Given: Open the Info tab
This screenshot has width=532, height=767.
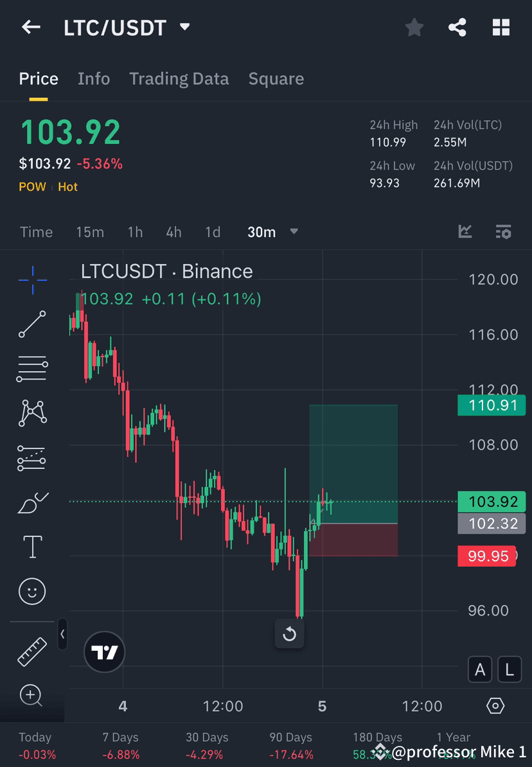Looking at the screenshot, I should point(94,78).
